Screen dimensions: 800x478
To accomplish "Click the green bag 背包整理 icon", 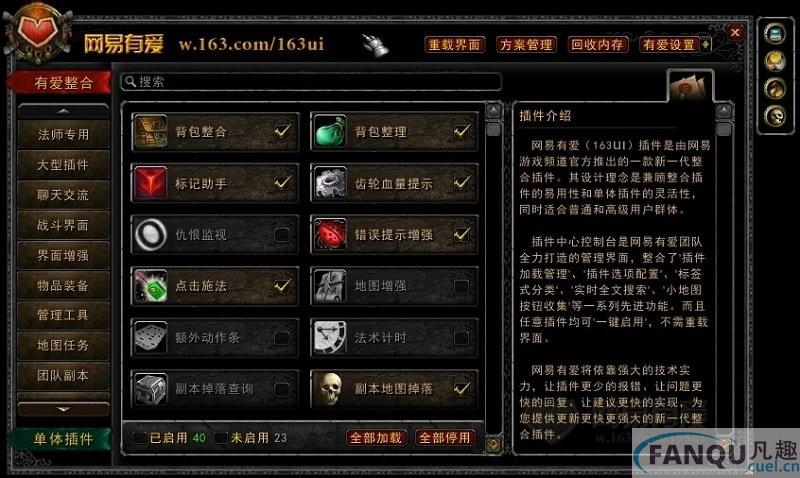I will (330, 132).
